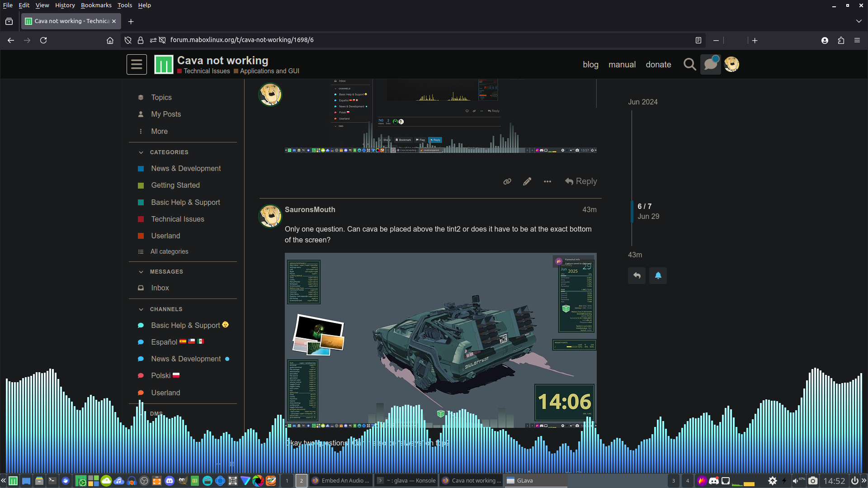Collapse the CATEGORIES sidebar section
The width and height of the screenshot is (868, 488).
(141, 152)
